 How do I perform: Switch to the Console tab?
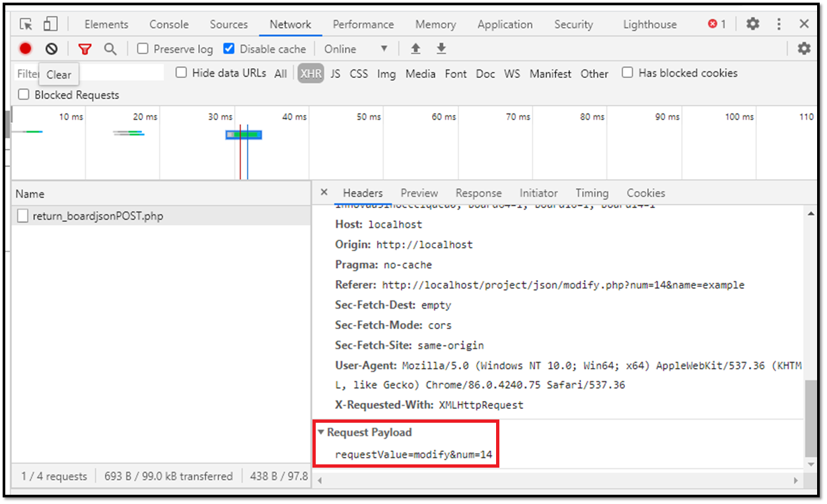pyautogui.click(x=169, y=24)
